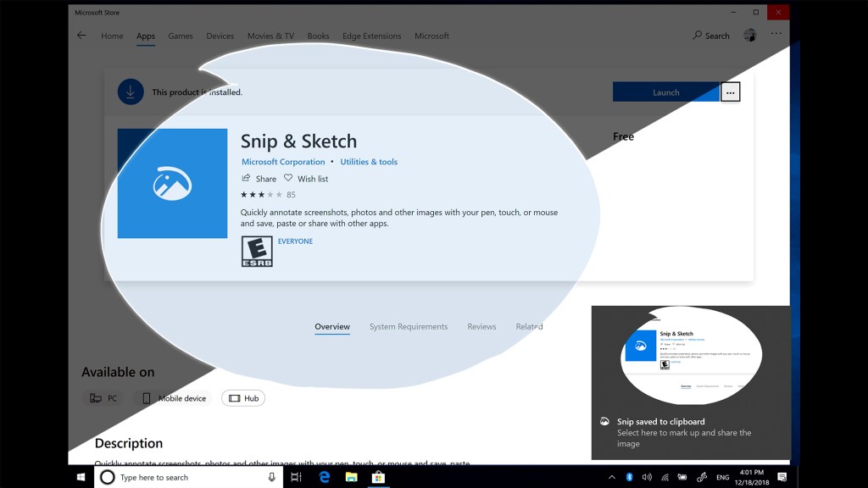
Task: Open the three-dot menu beside Launch
Action: 731,92
